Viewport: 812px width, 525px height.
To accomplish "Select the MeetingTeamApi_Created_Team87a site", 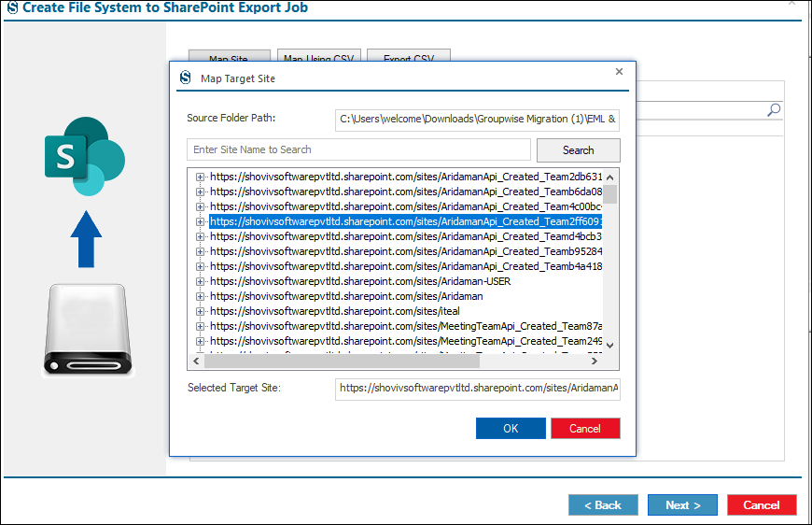I will [x=406, y=327].
